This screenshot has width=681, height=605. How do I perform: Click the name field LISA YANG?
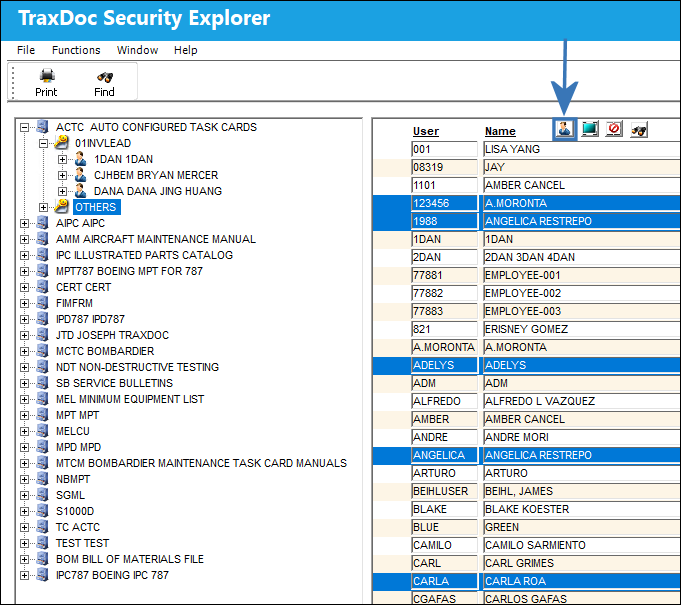(x=582, y=149)
